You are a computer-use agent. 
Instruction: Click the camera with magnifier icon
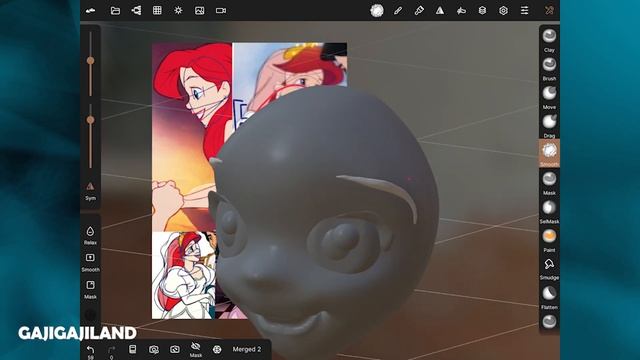pyautogui.click(x=154, y=349)
